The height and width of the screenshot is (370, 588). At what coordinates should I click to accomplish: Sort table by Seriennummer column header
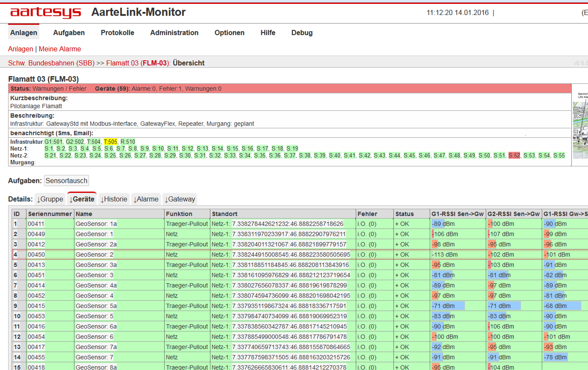point(50,214)
